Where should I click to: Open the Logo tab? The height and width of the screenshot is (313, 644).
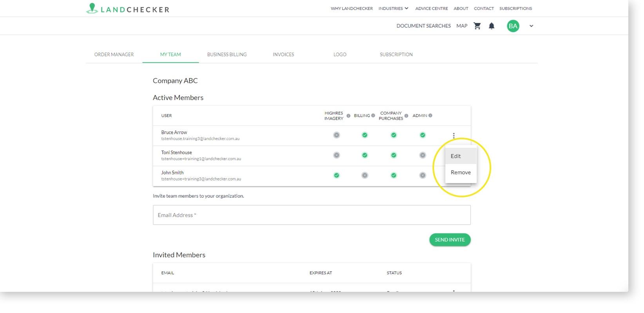(340, 55)
